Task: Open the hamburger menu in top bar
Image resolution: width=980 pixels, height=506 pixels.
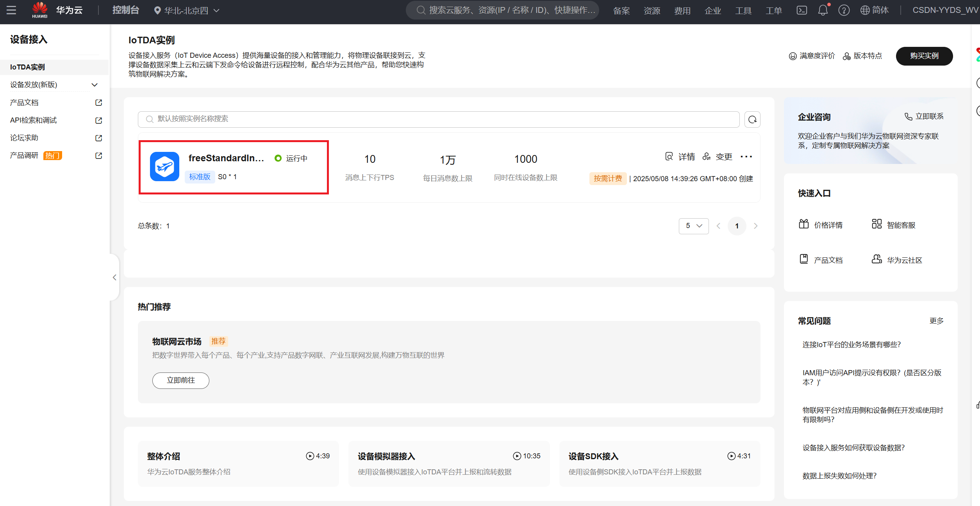Action: [x=11, y=10]
